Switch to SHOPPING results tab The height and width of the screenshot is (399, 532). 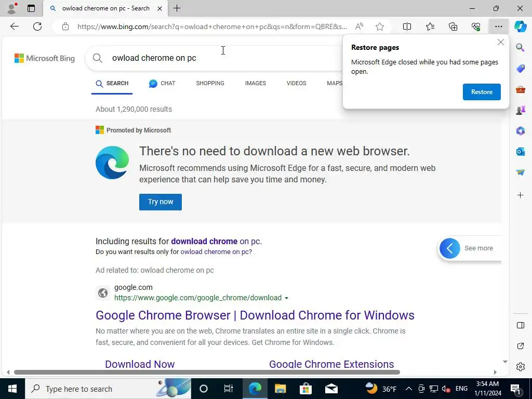(210, 83)
